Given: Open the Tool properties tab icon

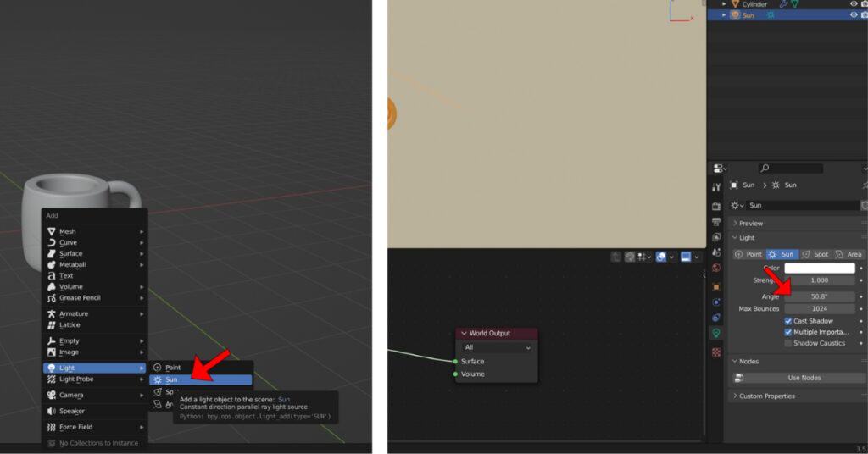Looking at the screenshot, I should click(x=716, y=186).
